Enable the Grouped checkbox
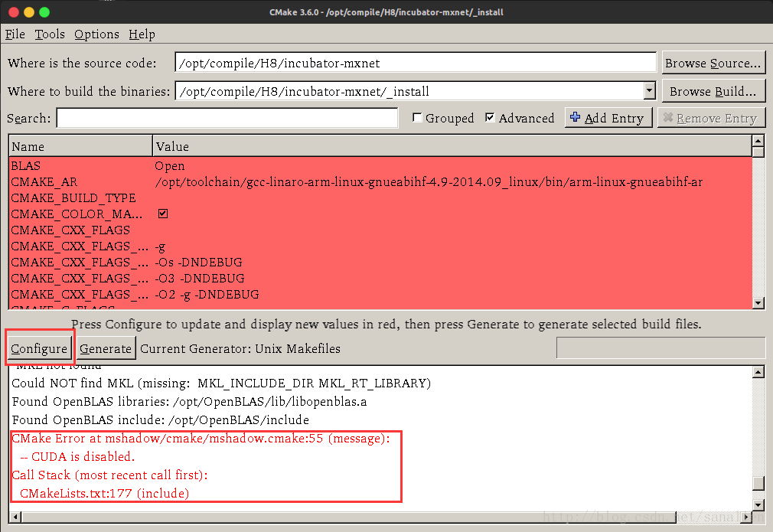Viewport: 773px width, 532px height. [x=417, y=117]
